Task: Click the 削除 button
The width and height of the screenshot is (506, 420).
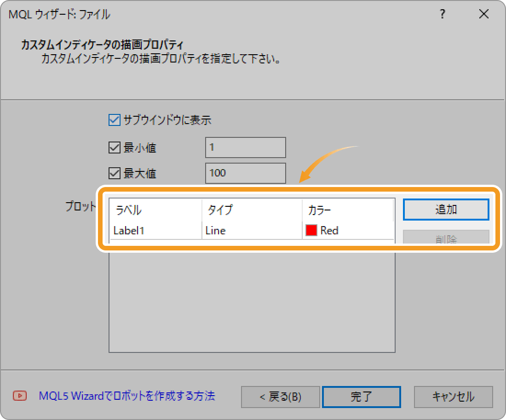Action: pos(446,237)
